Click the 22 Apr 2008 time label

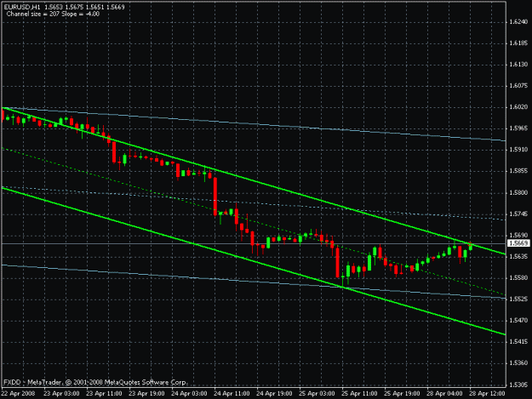coord(19,394)
